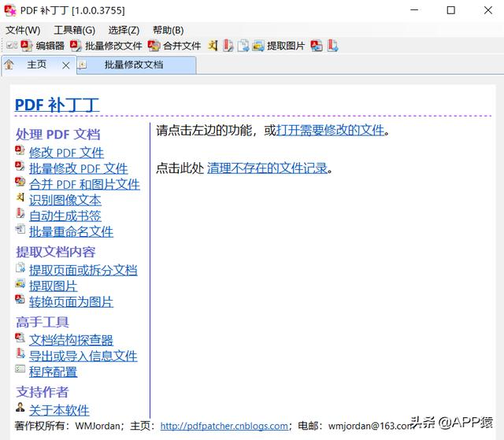Click the 支持作者 heading
504x440 pixels.
point(43,392)
